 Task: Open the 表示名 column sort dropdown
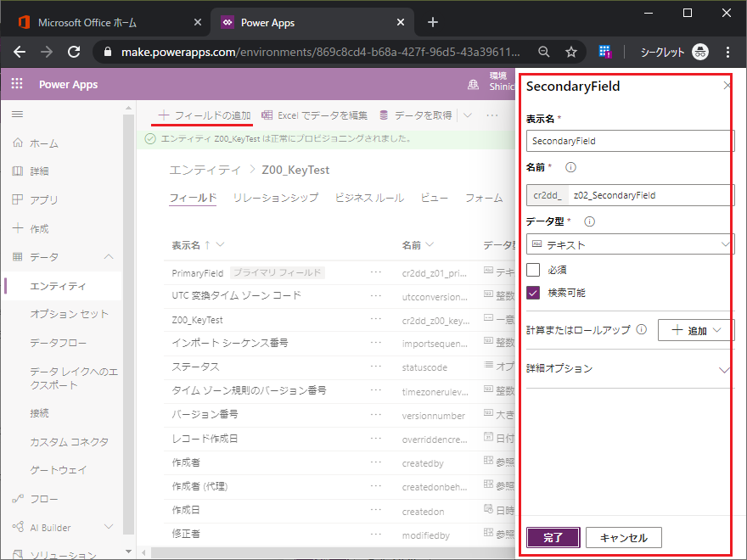(220, 244)
